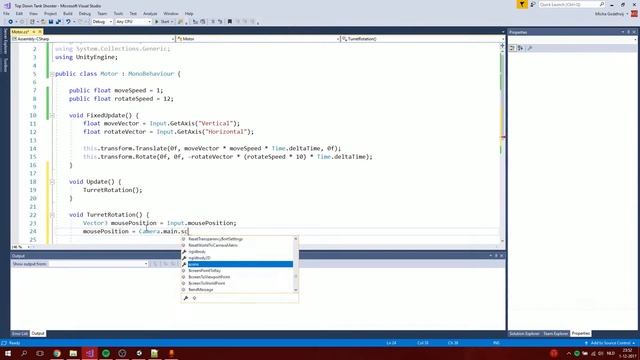Open Spotify from the taskbar
The width and height of the screenshot is (640, 360).
click(x=106, y=353)
